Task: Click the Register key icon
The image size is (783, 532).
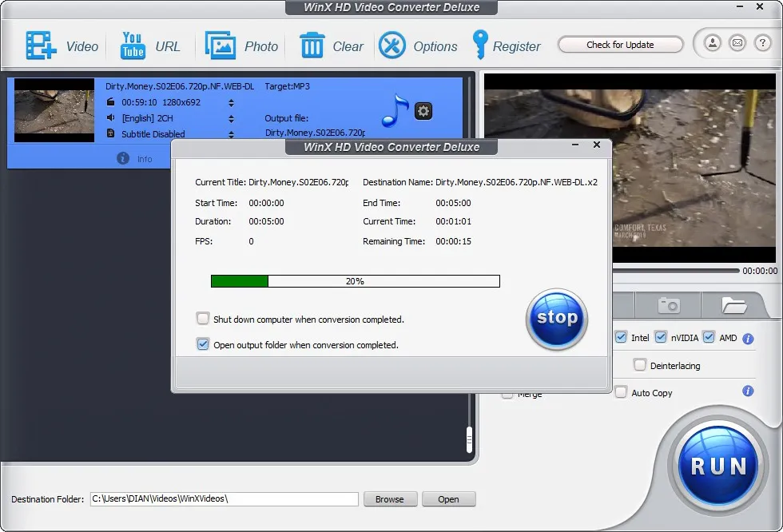Action: (479, 46)
